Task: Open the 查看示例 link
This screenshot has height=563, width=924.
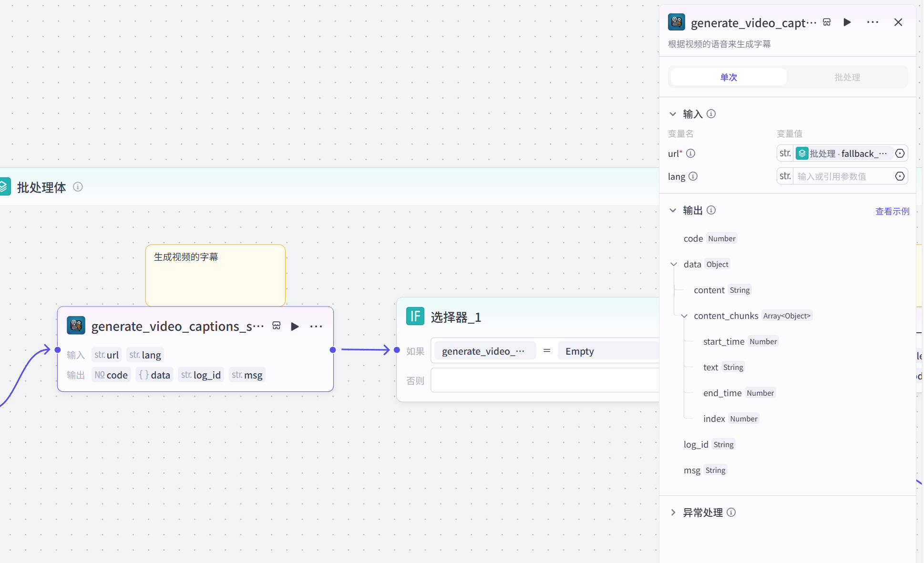Action: pyautogui.click(x=892, y=211)
